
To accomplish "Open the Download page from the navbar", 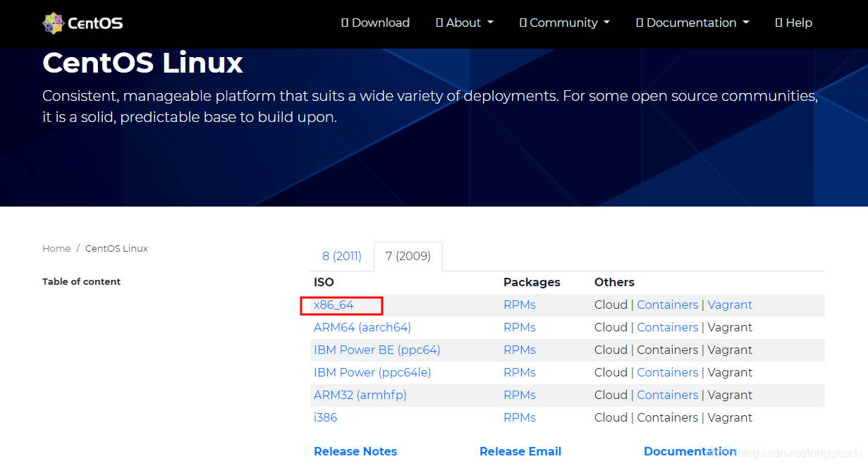I will (x=375, y=23).
